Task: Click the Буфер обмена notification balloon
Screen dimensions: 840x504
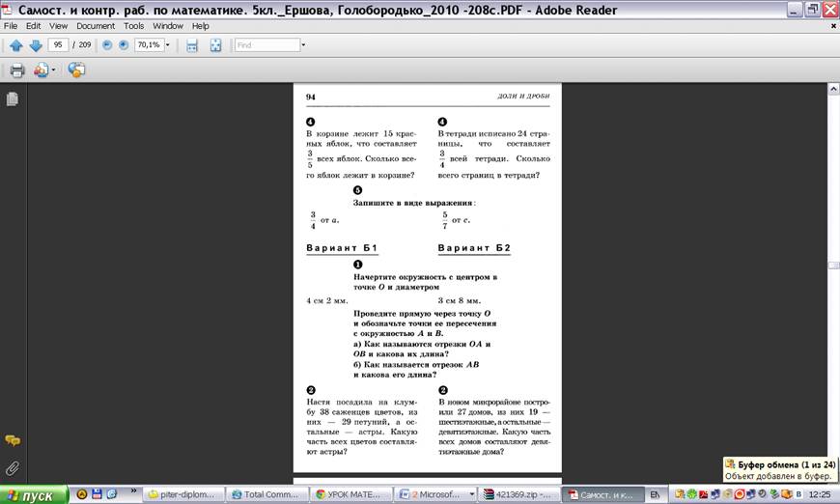Action: [780, 469]
